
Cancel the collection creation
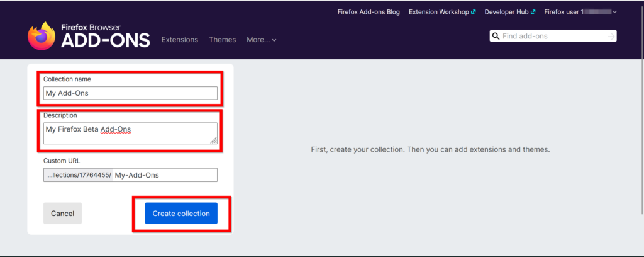(62, 214)
